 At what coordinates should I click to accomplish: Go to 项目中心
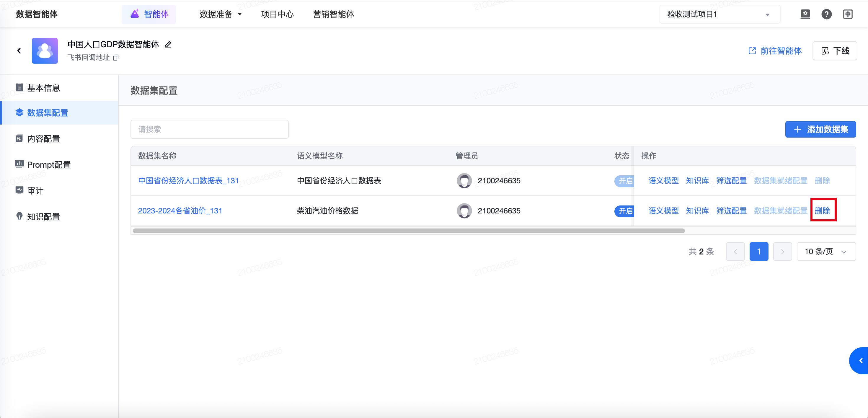pos(277,14)
